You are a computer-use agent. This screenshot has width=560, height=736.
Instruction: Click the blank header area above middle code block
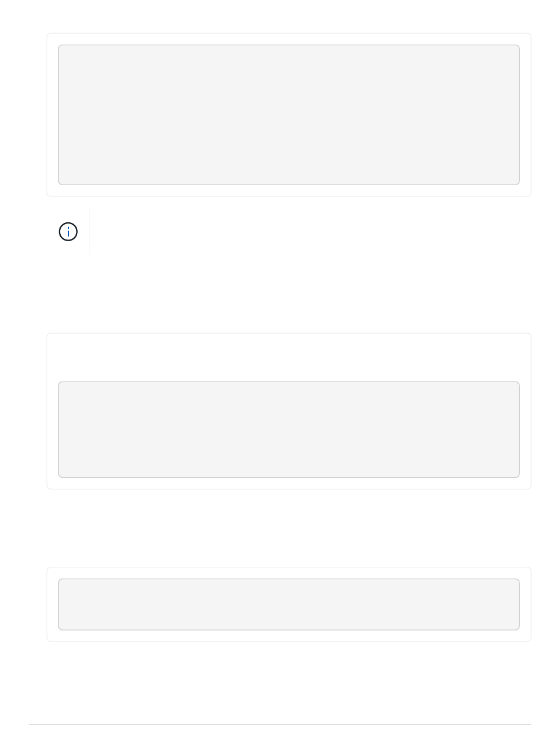coord(289,358)
